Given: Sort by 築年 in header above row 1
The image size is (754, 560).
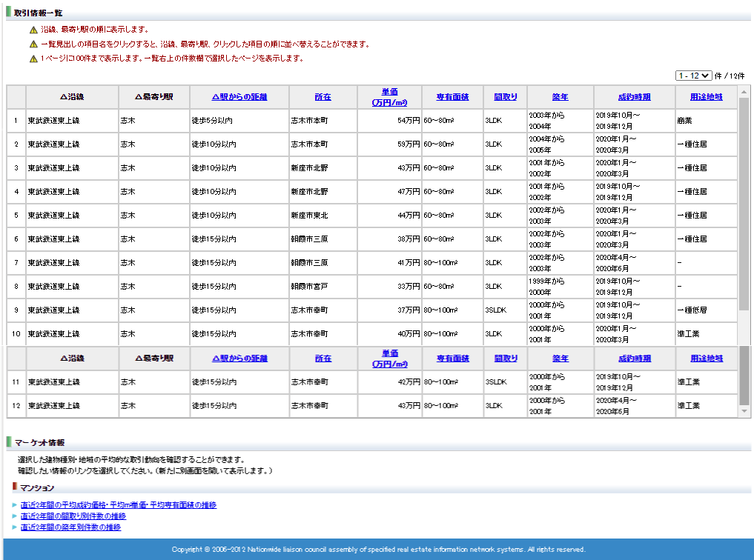Looking at the screenshot, I should point(560,96).
